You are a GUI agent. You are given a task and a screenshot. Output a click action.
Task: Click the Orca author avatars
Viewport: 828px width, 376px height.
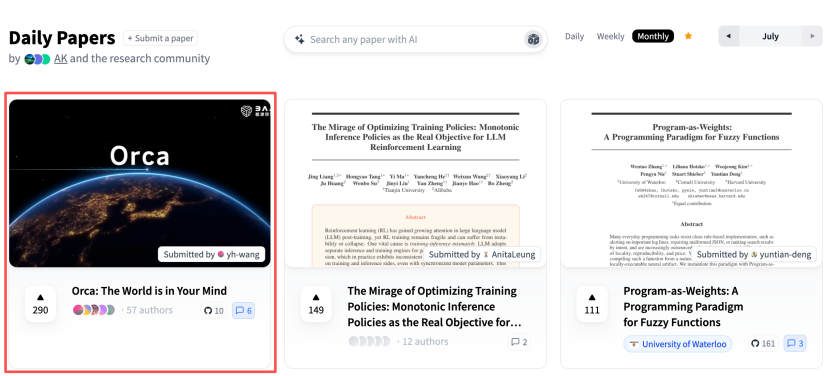coord(94,310)
